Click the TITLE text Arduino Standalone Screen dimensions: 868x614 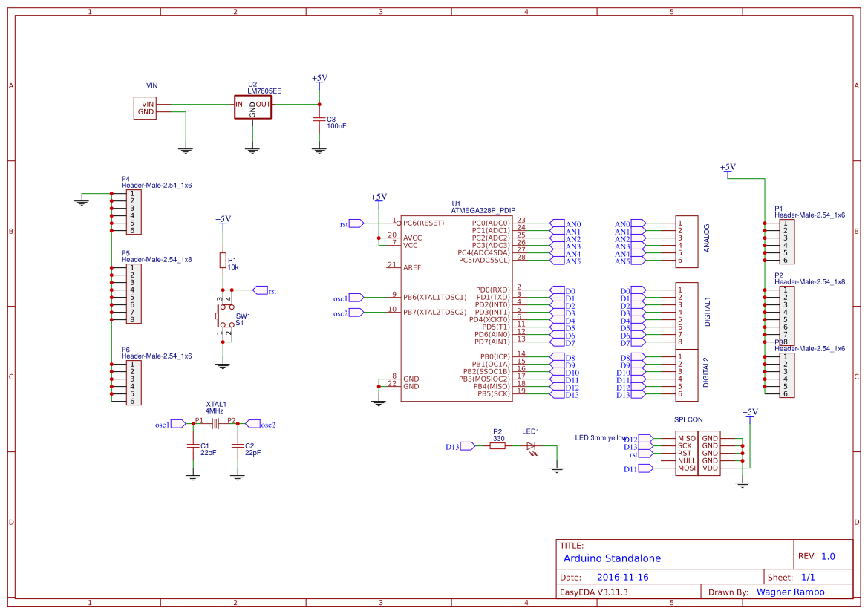pyautogui.click(x=613, y=558)
